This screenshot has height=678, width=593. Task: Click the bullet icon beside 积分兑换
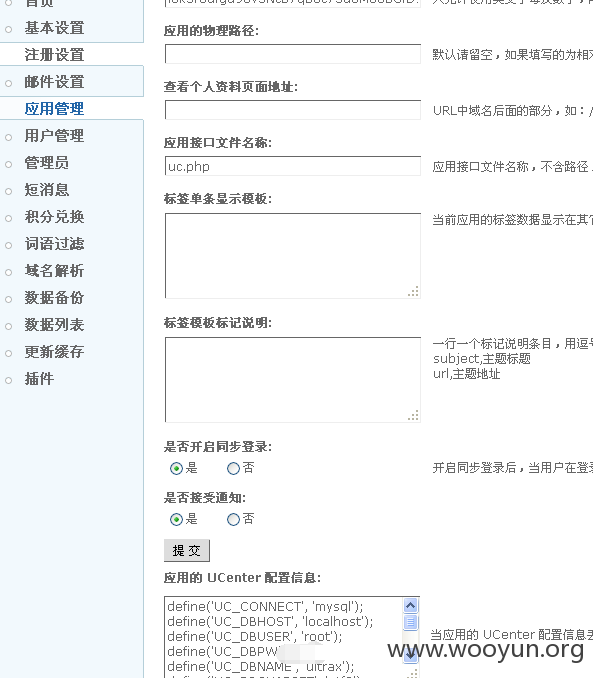click(9, 218)
